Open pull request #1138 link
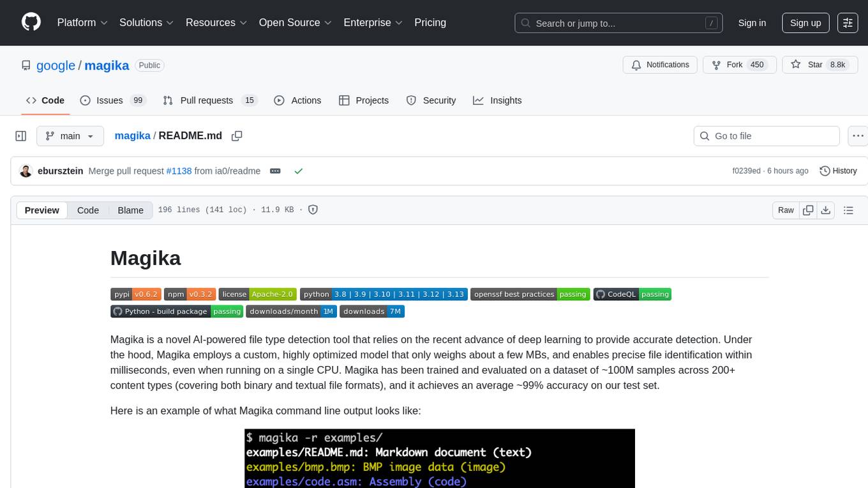 pyautogui.click(x=179, y=171)
